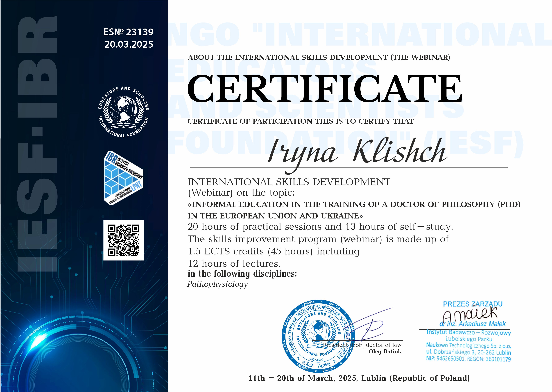Click the 'PREZES ZARZADU' stamp heading

click(x=473, y=304)
